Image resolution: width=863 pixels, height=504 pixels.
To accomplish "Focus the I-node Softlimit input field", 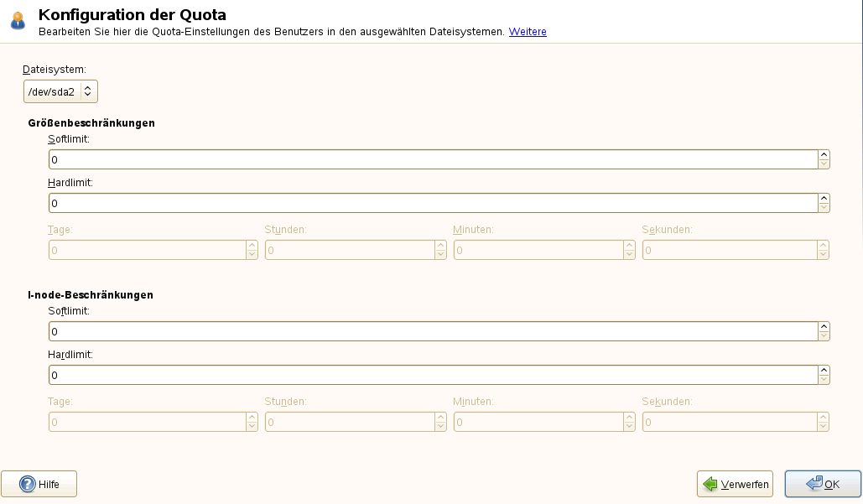I will (433, 332).
